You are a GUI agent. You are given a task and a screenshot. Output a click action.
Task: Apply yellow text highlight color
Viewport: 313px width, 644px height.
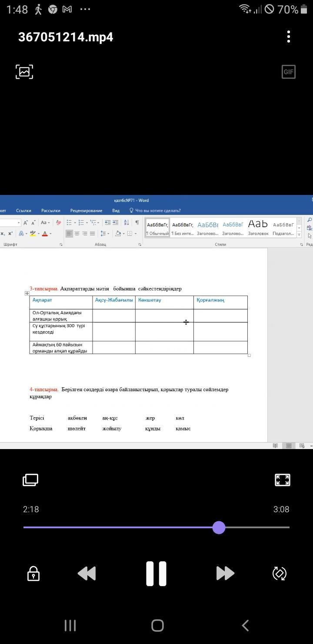click(x=33, y=234)
